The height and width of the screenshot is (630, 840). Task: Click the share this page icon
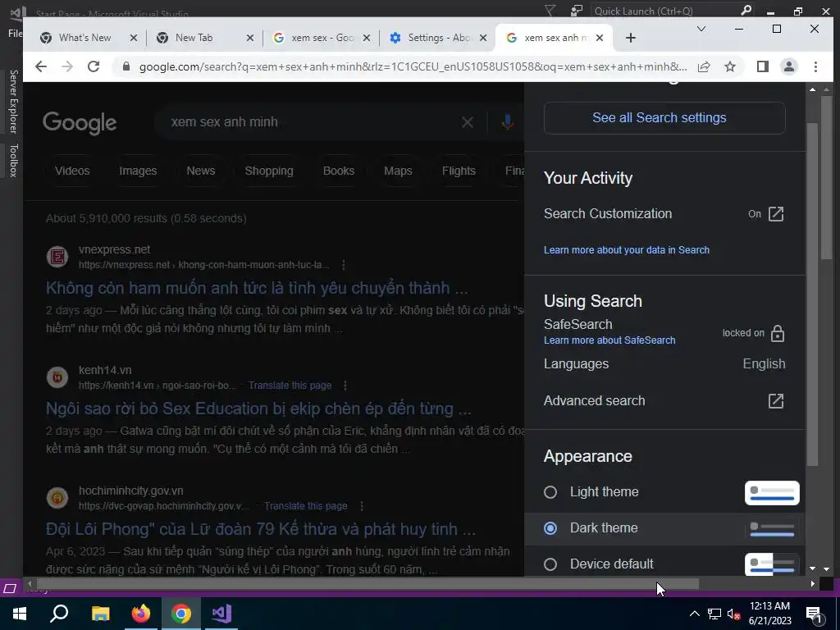(704, 66)
